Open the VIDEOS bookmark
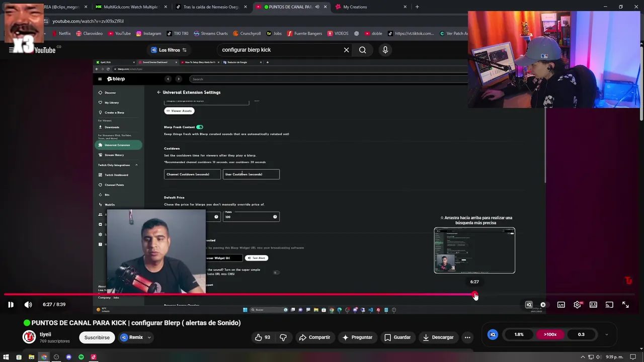644x362 pixels. coord(338,34)
